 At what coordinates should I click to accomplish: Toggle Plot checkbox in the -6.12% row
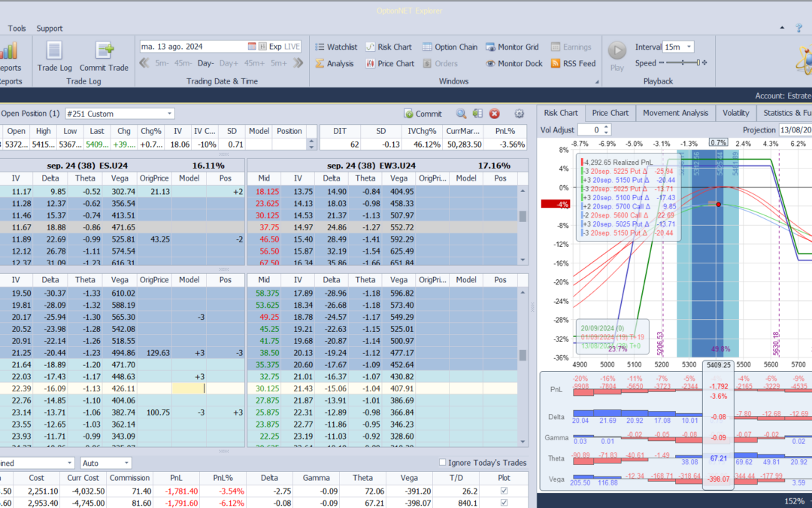tap(504, 503)
